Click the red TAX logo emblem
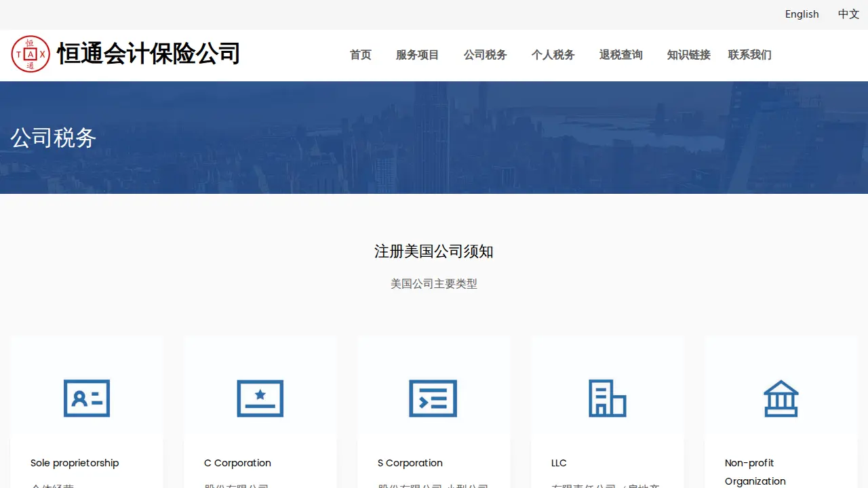868x488 pixels. [31, 54]
